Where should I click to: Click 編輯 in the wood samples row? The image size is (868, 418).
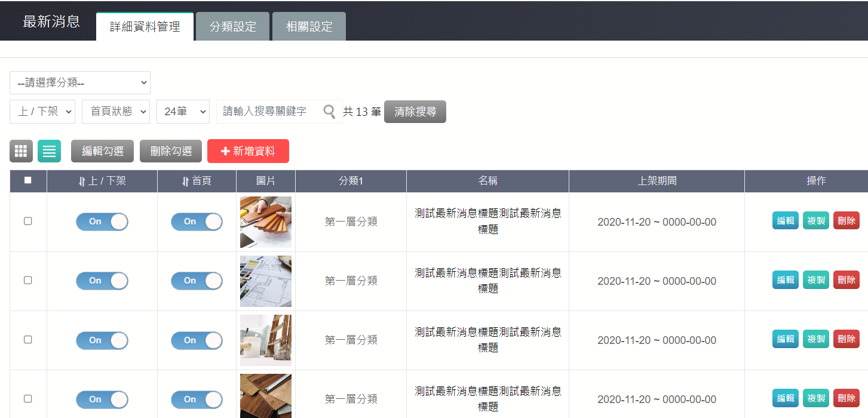[x=786, y=221]
